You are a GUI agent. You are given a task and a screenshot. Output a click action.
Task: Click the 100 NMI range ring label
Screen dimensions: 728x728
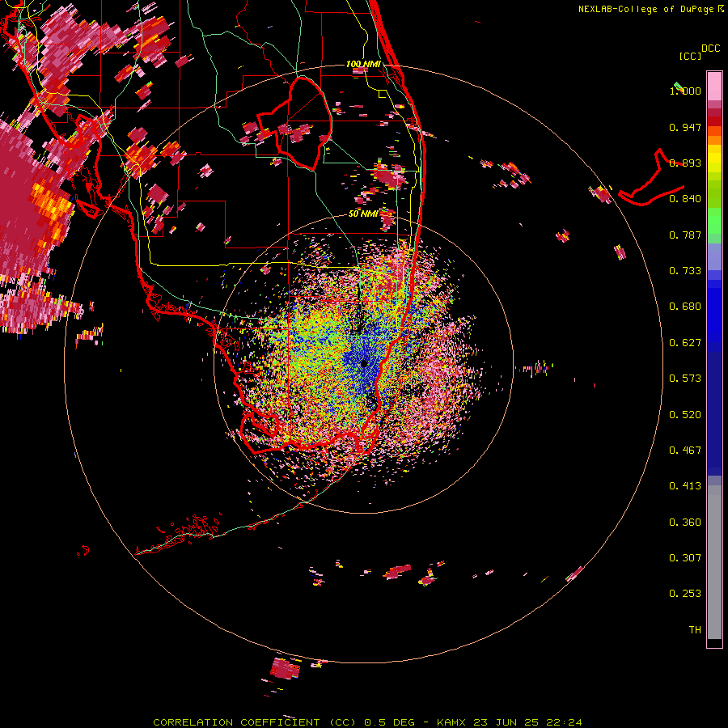(x=363, y=64)
